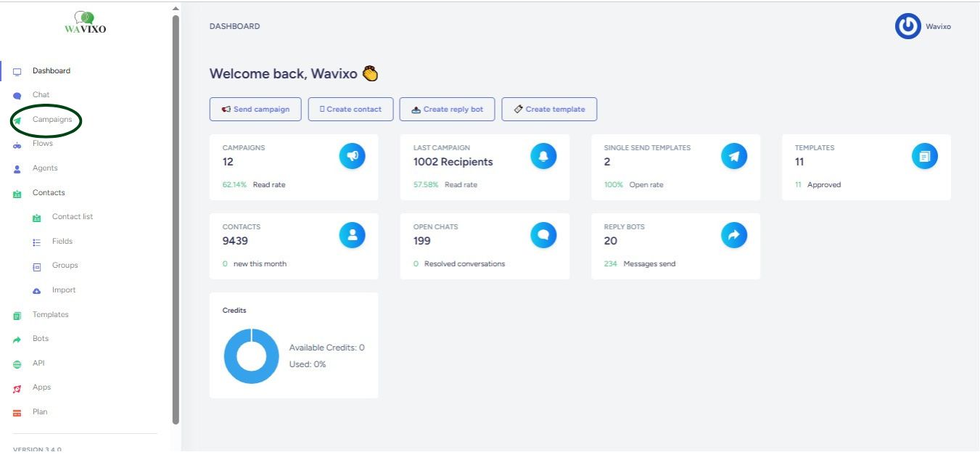Click the bell icon in Last Campaign card

pos(543,156)
